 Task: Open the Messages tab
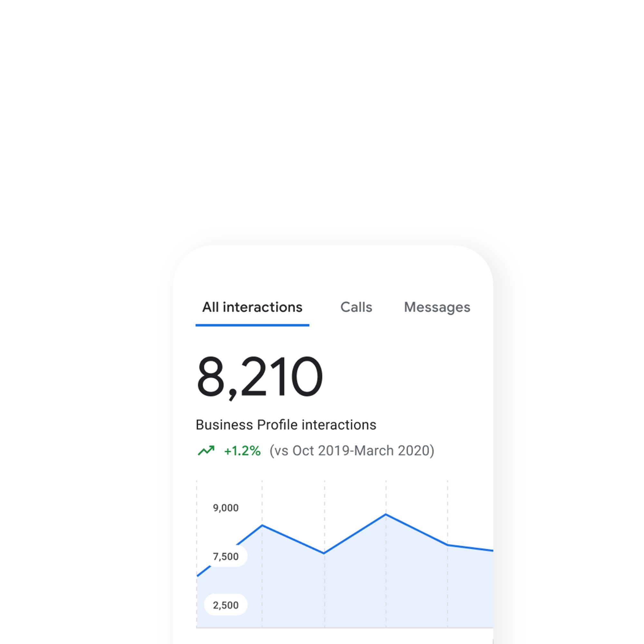pyautogui.click(x=437, y=307)
